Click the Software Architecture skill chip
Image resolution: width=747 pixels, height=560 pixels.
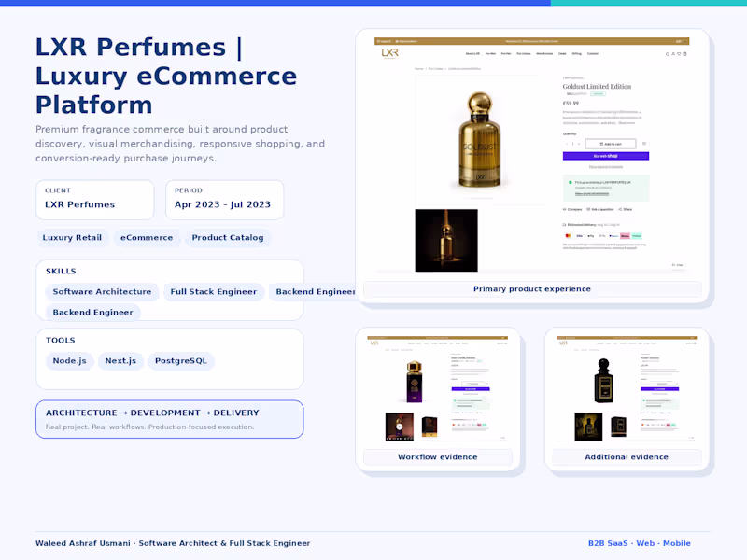point(102,291)
